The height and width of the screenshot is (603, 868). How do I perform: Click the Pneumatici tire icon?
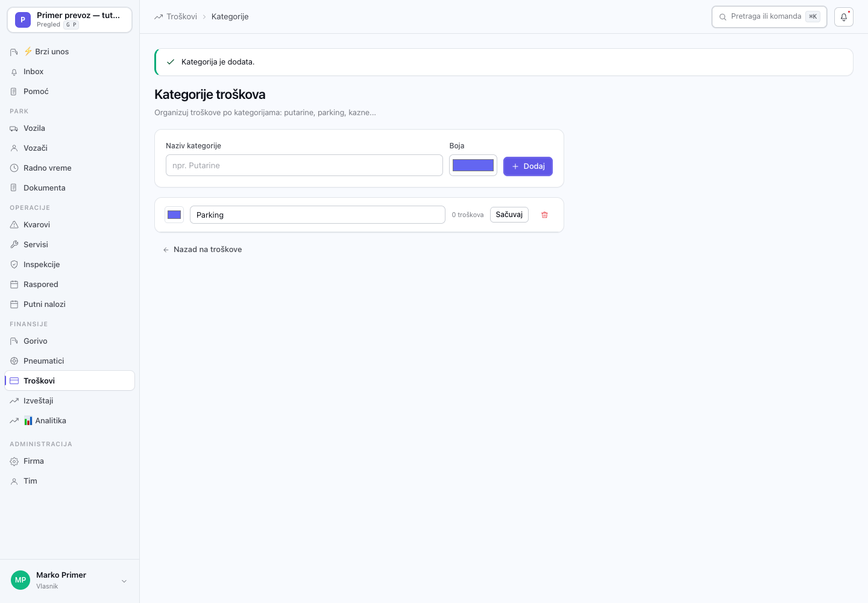pyautogui.click(x=14, y=361)
